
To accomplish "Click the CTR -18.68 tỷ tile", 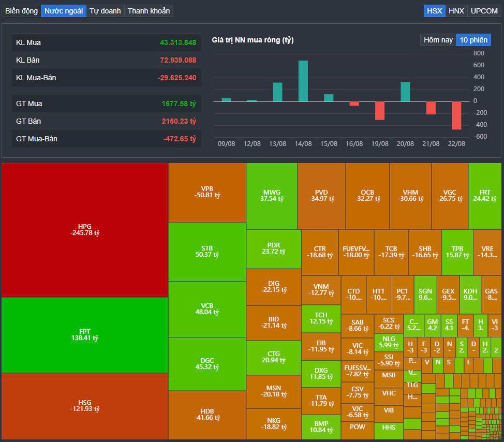I will [320, 252].
